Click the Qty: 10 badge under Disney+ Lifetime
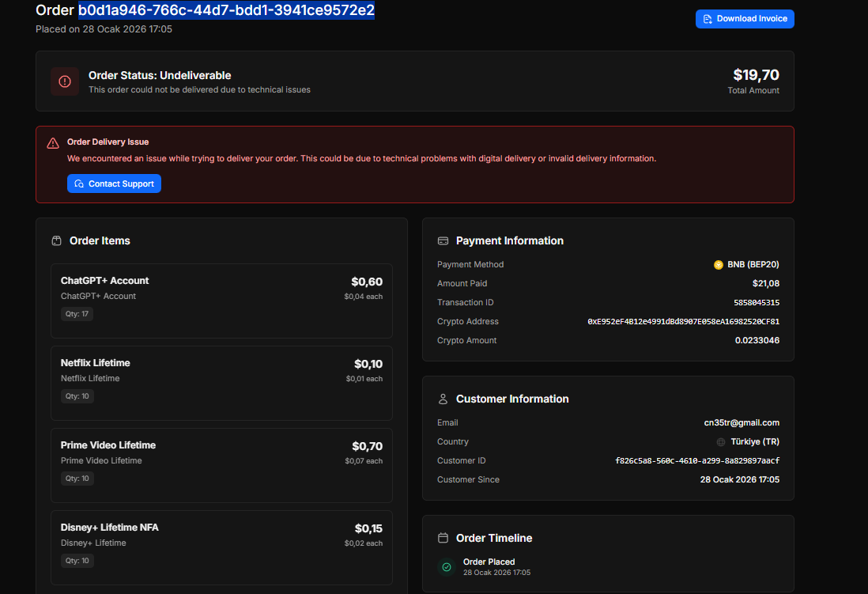The width and height of the screenshot is (868, 594). tap(77, 561)
